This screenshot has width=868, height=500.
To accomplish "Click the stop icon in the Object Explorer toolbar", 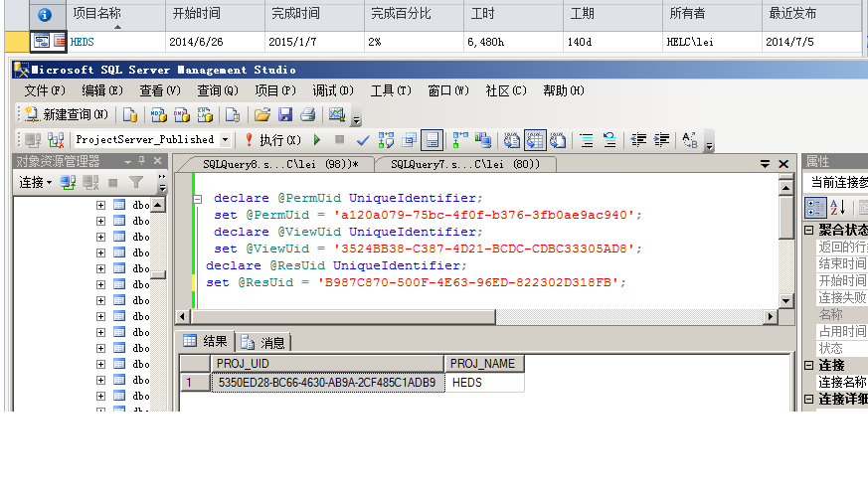I will [113, 182].
